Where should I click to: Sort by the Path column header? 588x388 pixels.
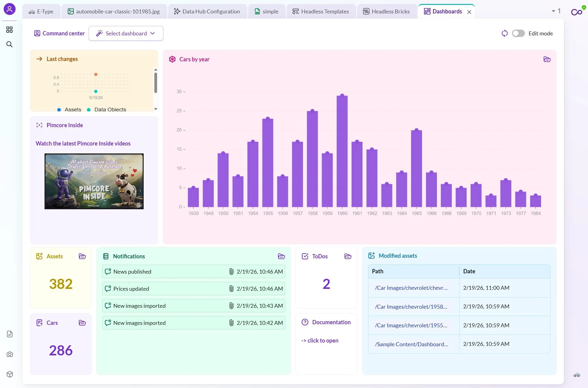(414, 271)
